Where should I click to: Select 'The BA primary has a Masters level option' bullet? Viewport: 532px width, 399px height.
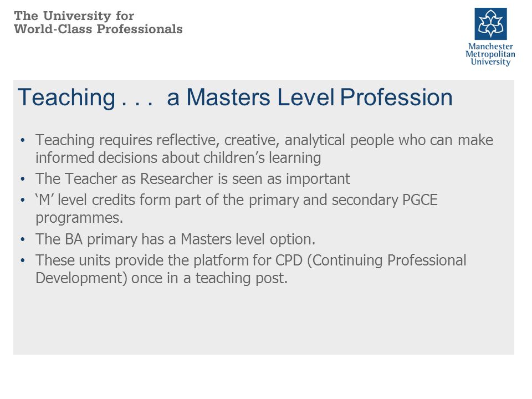(x=176, y=239)
